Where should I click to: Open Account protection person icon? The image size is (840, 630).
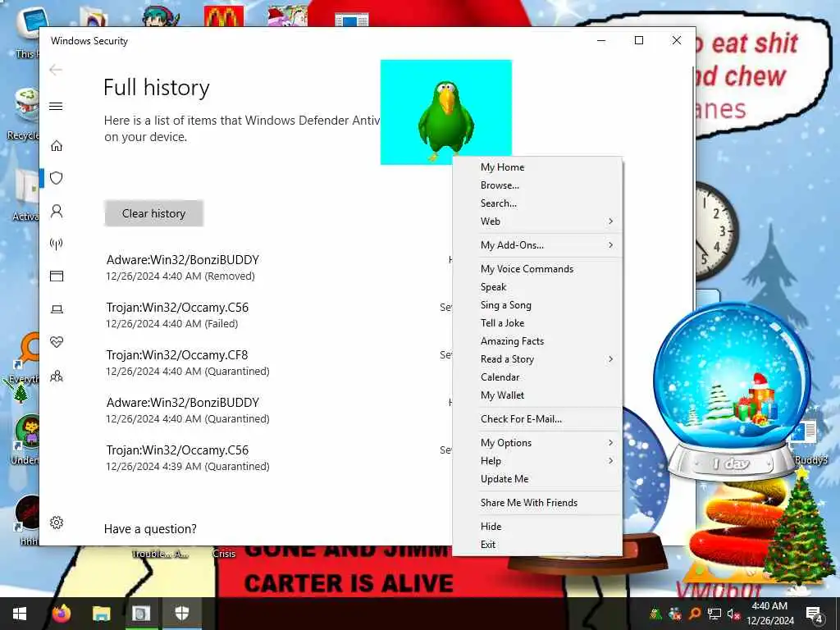point(57,211)
